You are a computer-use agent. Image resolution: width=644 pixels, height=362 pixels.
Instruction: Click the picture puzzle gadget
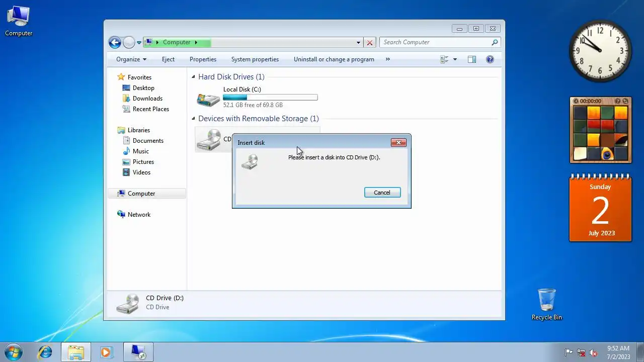pyautogui.click(x=600, y=130)
